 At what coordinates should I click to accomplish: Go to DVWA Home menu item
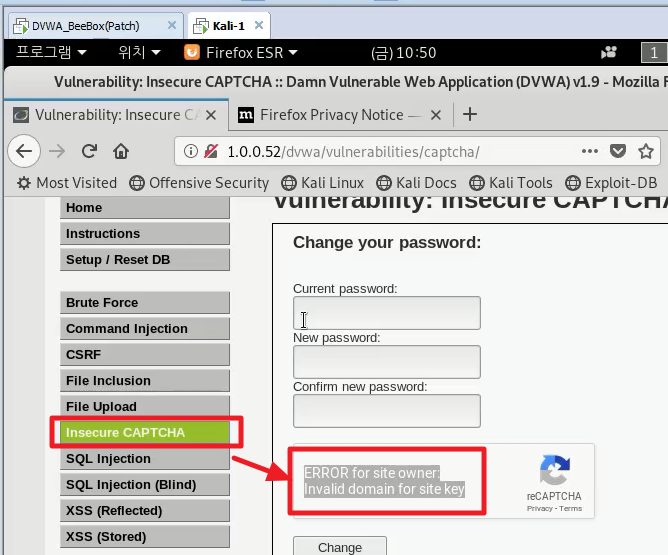pos(145,207)
